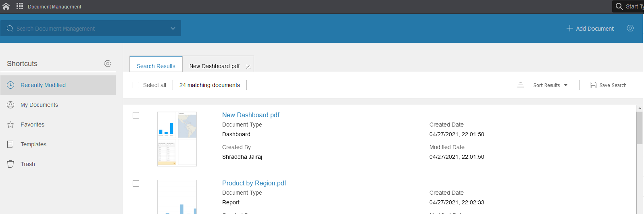Open the Sort Results dropdown
This screenshot has height=214, width=644.
(550, 85)
